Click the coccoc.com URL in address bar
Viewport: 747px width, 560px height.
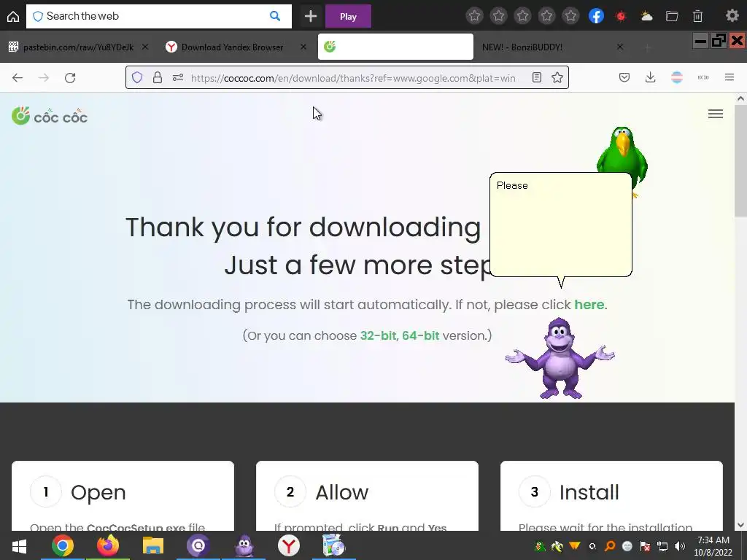point(353,78)
